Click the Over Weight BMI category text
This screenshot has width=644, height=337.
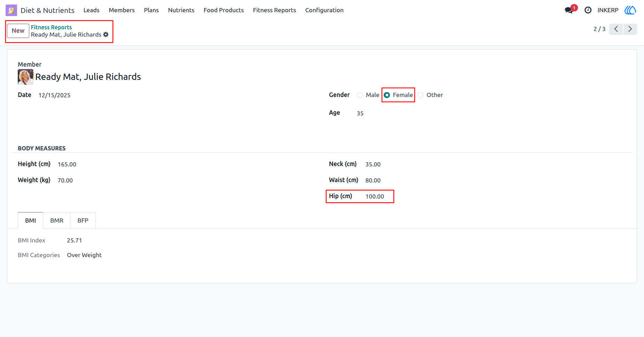point(84,255)
